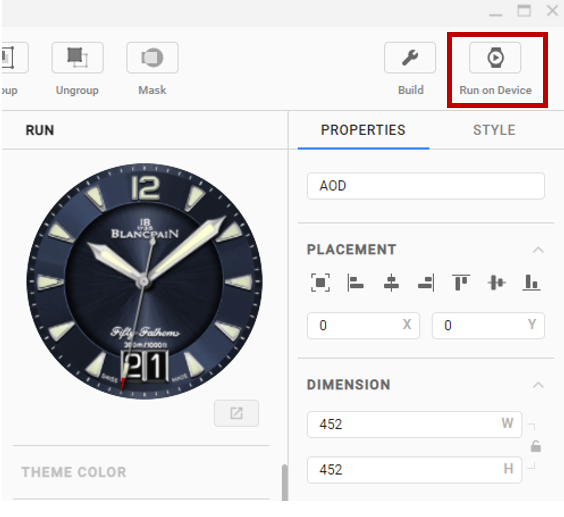564x517 pixels.
Task: Align layer to horizontal center
Action: tap(391, 282)
